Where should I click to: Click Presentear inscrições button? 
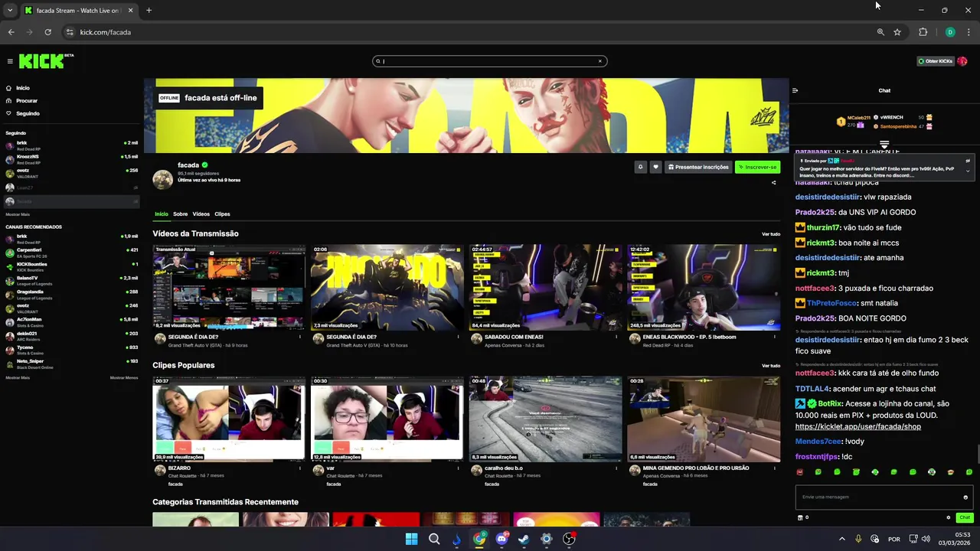tap(698, 167)
